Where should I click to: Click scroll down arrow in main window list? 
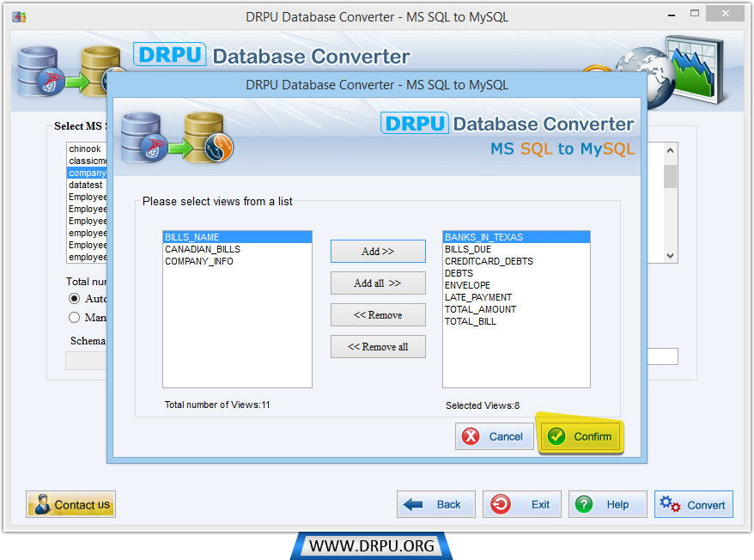(x=671, y=256)
